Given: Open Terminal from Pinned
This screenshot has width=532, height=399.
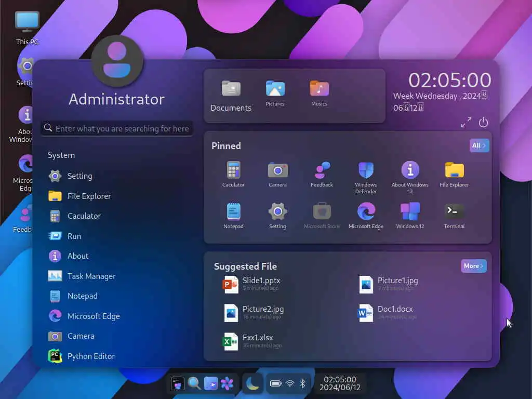Looking at the screenshot, I should pos(454,216).
